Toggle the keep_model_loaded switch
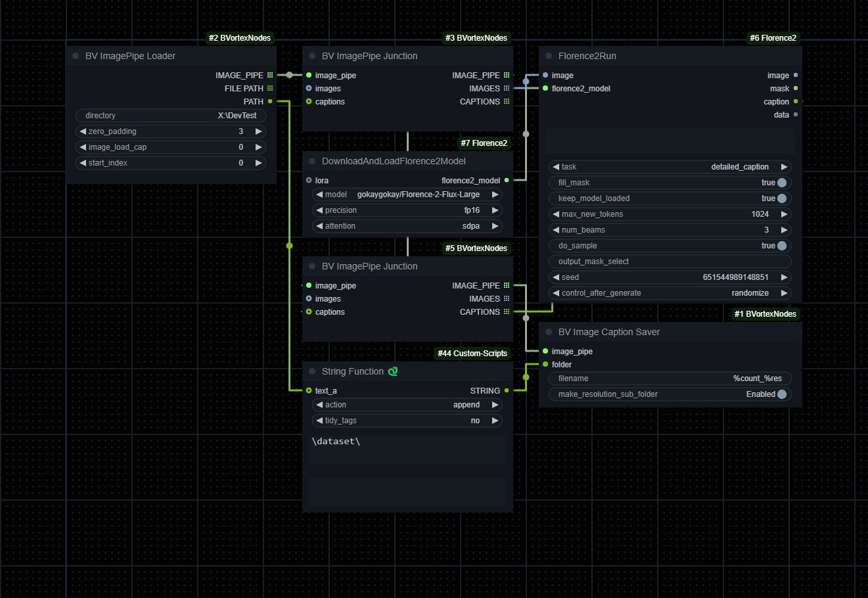Screen dimensions: 868x598 (x=781, y=198)
